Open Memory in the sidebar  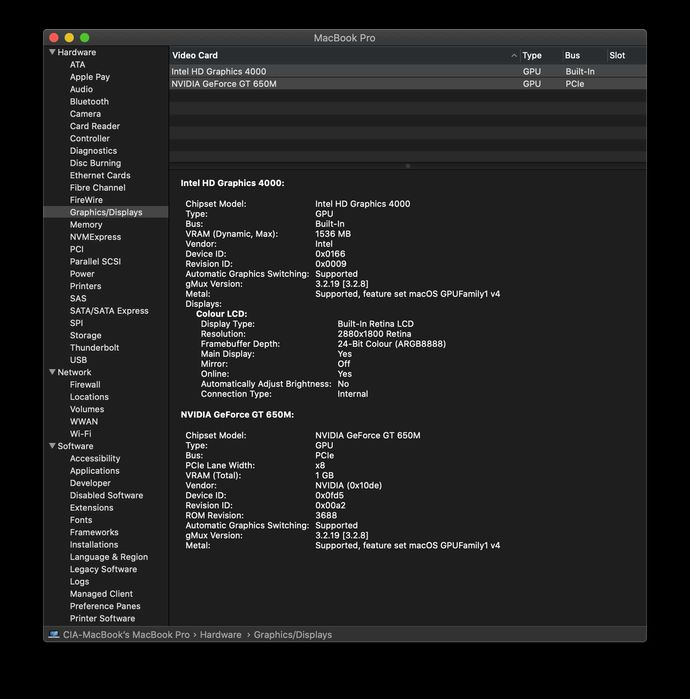(x=86, y=225)
